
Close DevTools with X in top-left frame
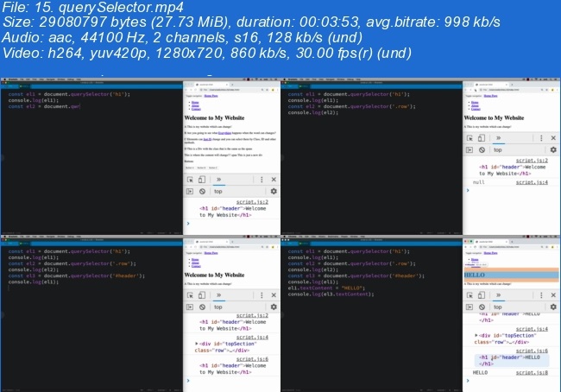pyautogui.click(x=274, y=179)
